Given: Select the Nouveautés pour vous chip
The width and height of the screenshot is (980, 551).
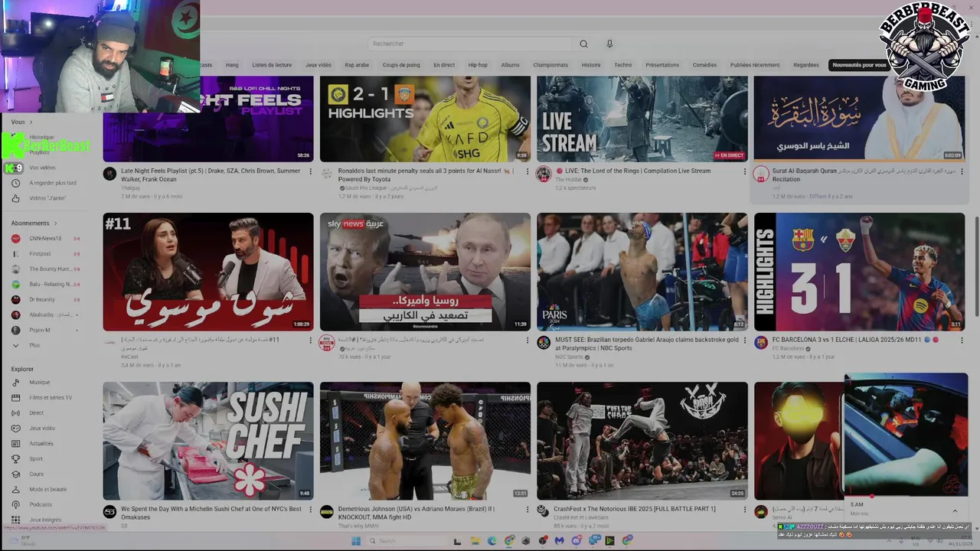Looking at the screenshot, I should (x=859, y=65).
